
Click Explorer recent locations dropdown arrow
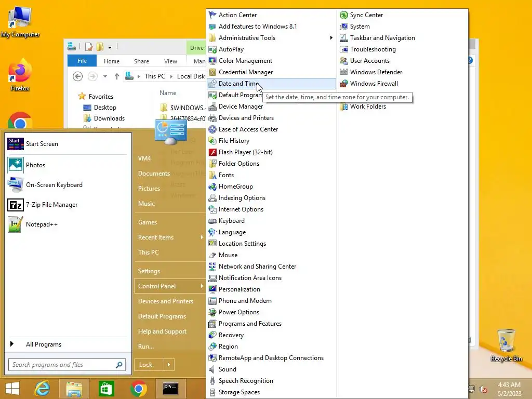tap(105, 76)
